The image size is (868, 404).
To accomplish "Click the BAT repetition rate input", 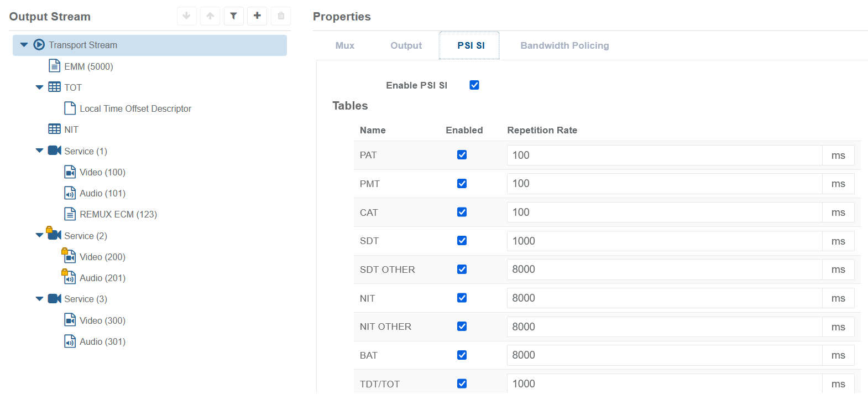I will tap(663, 355).
